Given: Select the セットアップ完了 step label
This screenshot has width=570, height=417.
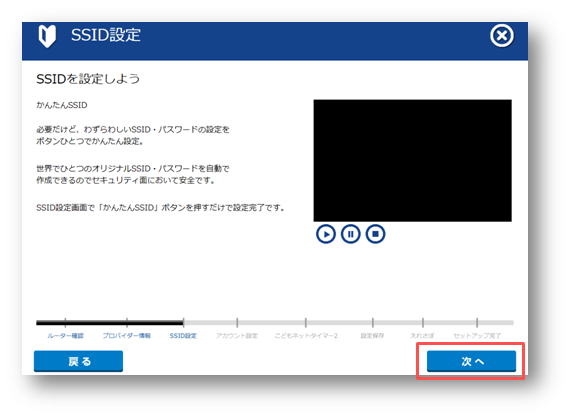Looking at the screenshot, I should click(477, 336).
